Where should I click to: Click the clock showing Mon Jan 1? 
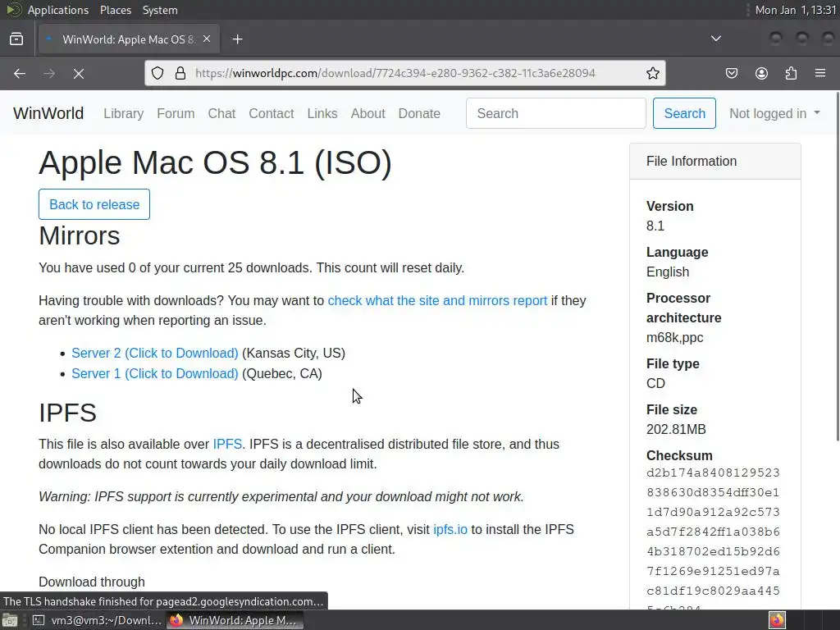pos(796,10)
